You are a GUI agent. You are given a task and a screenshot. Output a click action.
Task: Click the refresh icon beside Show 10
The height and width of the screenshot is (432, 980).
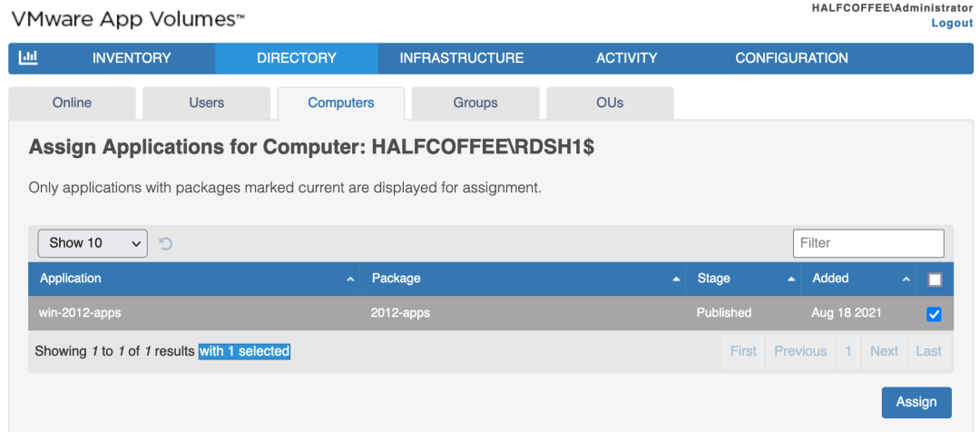pos(166,243)
